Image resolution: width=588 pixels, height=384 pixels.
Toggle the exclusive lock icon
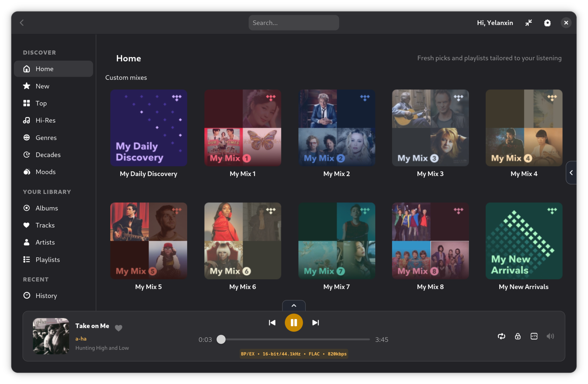[x=518, y=336]
